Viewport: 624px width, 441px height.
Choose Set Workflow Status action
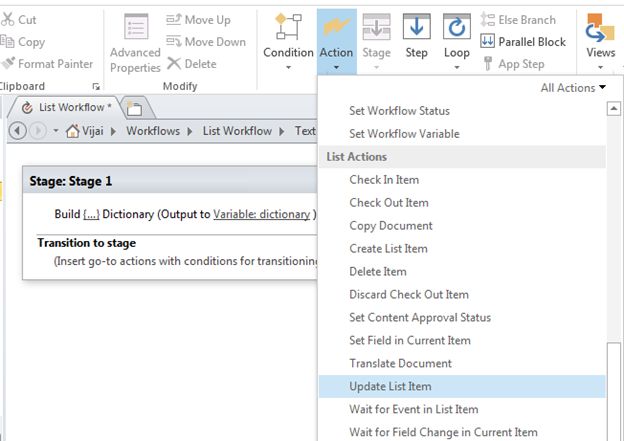tap(462, 111)
